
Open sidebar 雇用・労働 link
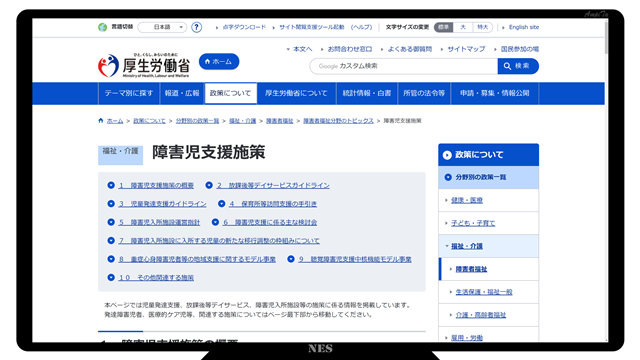pos(467,338)
